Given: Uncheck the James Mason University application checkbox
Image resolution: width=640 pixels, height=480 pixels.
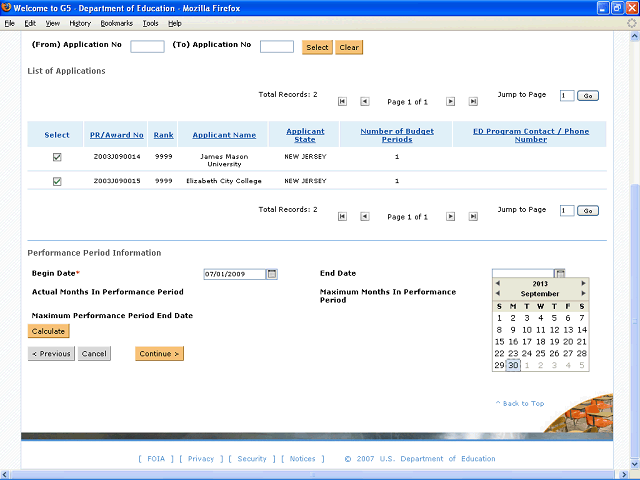Looking at the screenshot, I should pos(57,157).
